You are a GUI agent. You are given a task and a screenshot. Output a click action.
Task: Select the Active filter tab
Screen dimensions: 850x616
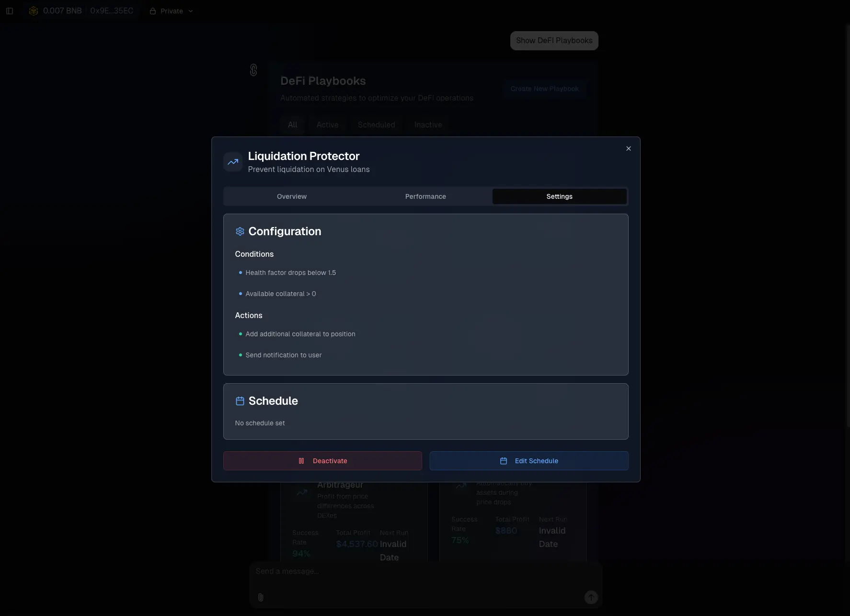(327, 125)
